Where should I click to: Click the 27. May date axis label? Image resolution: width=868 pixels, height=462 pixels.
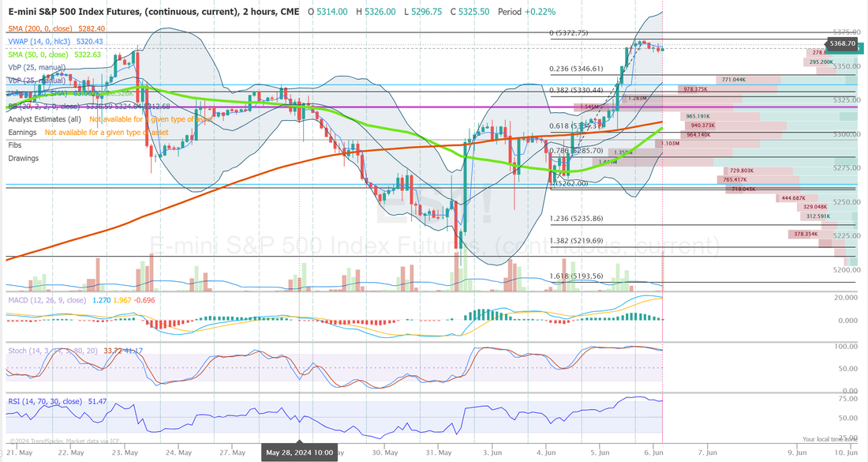coord(232,453)
